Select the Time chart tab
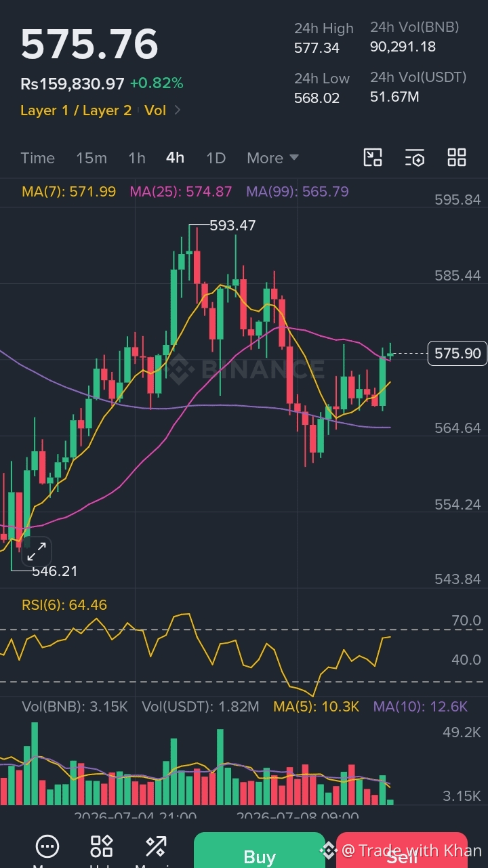This screenshot has width=488, height=868. [x=37, y=158]
